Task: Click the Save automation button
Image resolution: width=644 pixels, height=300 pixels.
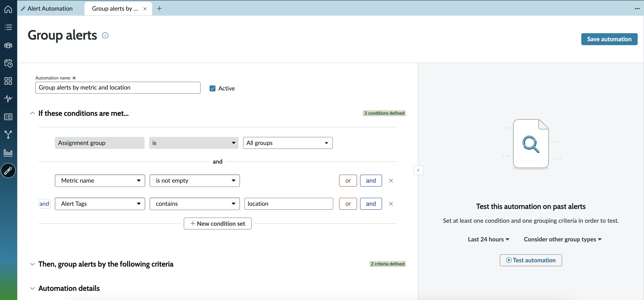Action: coord(609,39)
